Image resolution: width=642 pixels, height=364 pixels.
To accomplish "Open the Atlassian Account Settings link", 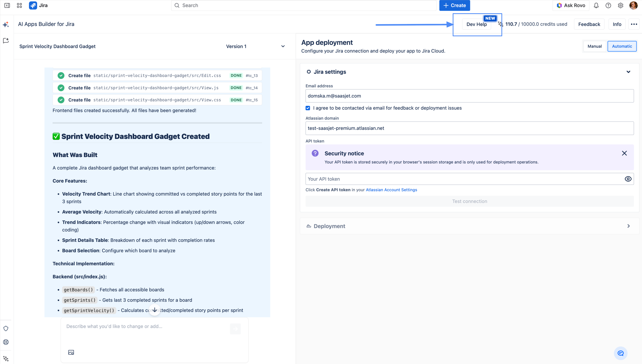I will 391,190.
